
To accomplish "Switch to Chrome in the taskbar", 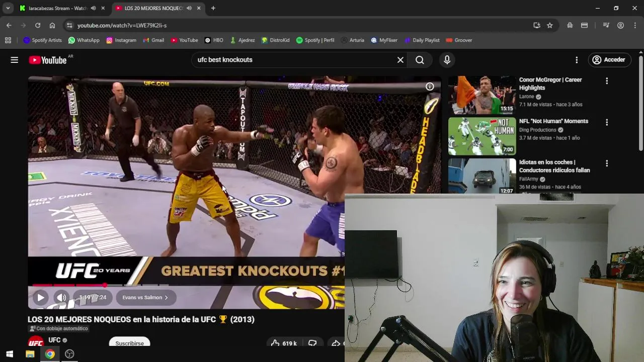I will tap(50, 354).
